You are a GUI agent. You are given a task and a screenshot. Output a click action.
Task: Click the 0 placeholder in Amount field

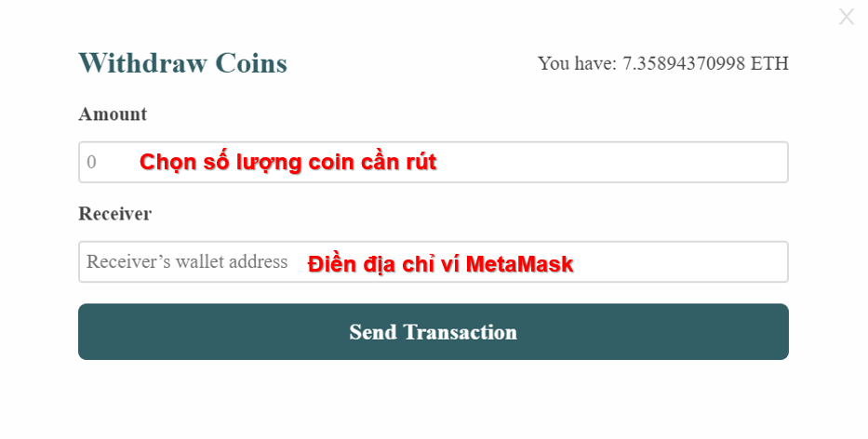click(x=91, y=162)
